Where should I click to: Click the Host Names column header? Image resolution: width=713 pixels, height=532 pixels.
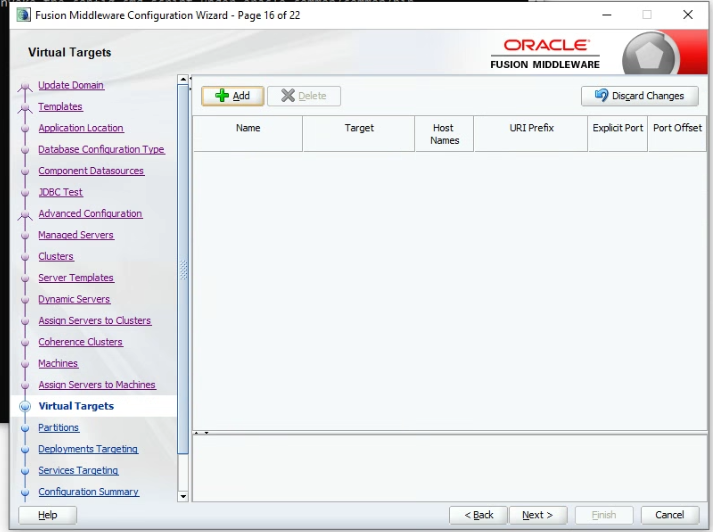click(x=444, y=134)
